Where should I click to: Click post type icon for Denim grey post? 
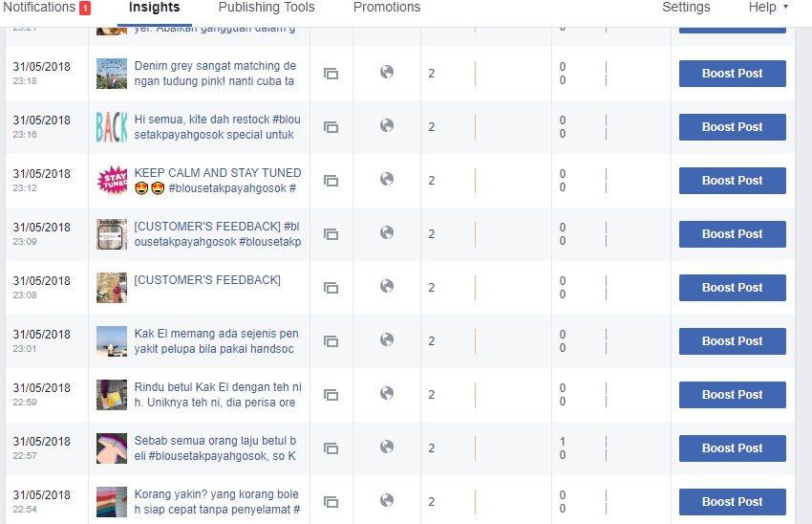(331, 74)
